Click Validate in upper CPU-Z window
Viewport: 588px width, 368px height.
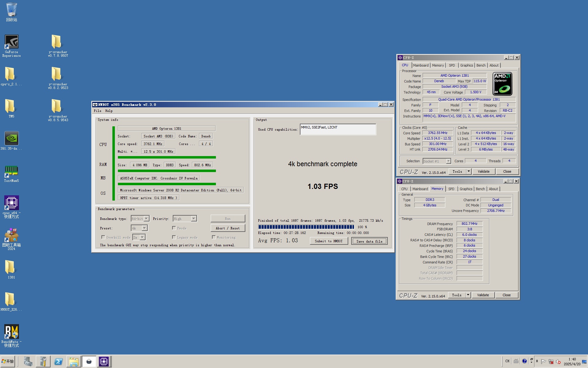[484, 171]
